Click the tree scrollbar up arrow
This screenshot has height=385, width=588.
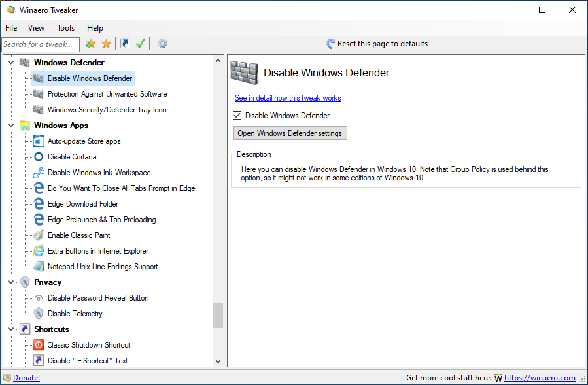[x=218, y=61]
